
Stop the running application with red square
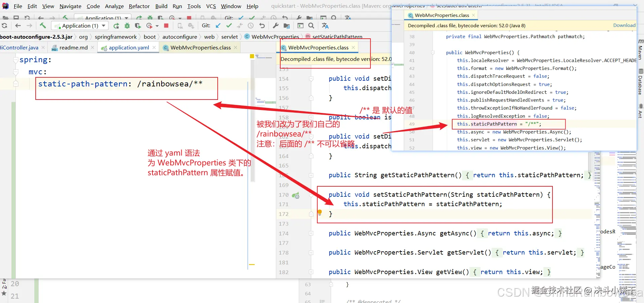[x=166, y=26]
